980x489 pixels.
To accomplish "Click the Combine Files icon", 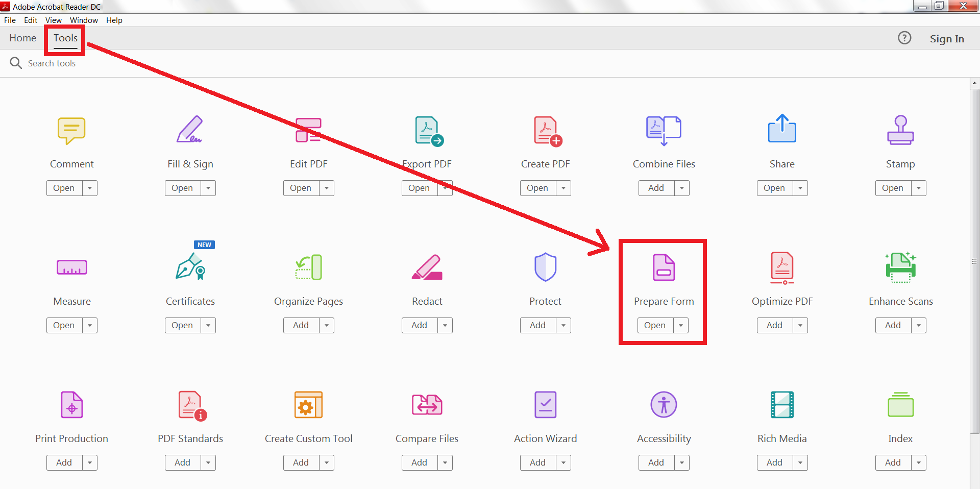I will point(664,130).
